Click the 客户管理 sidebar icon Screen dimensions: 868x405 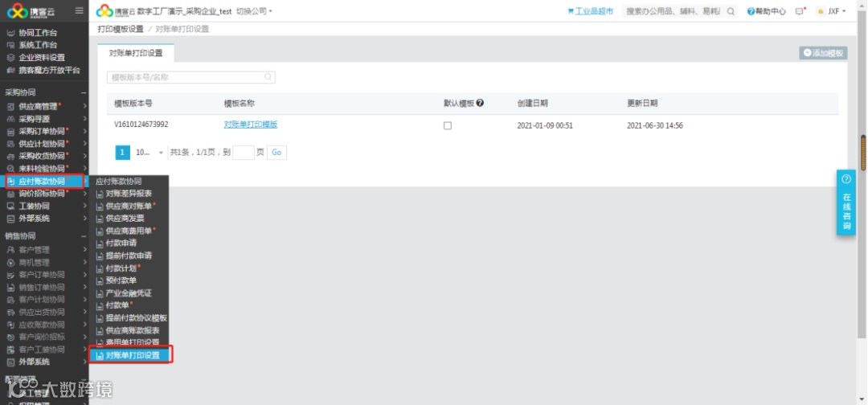tap(10, 250)
